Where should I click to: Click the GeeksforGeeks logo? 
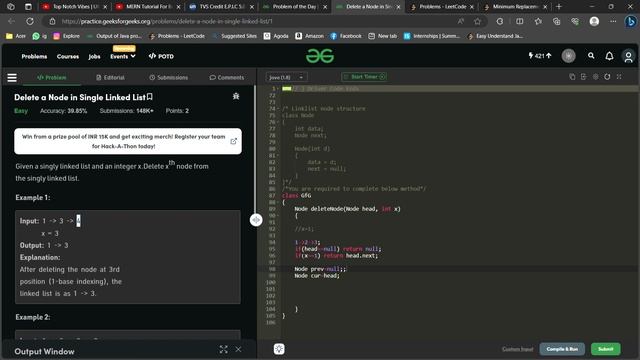[320, 56]
